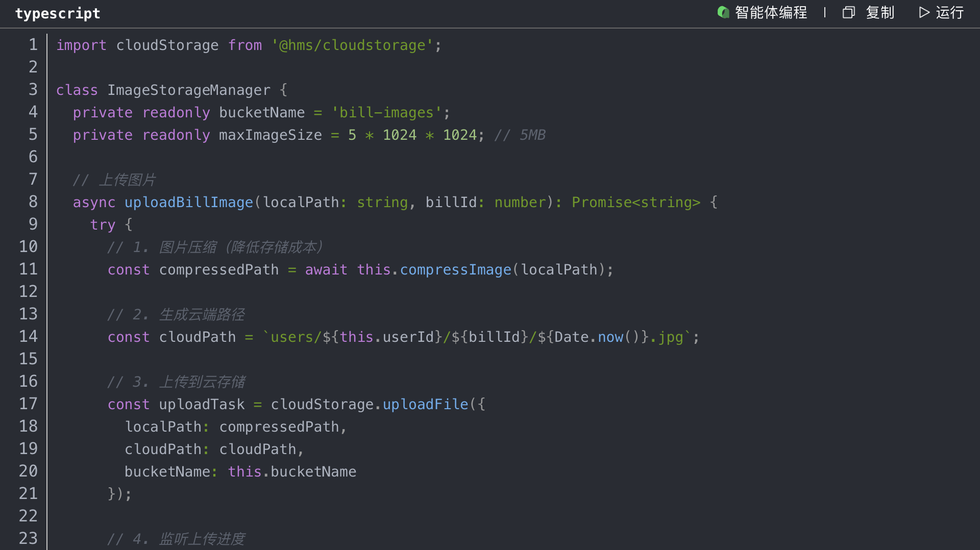Click the compressImage method call
980x550 pixels.
(455, 270)
